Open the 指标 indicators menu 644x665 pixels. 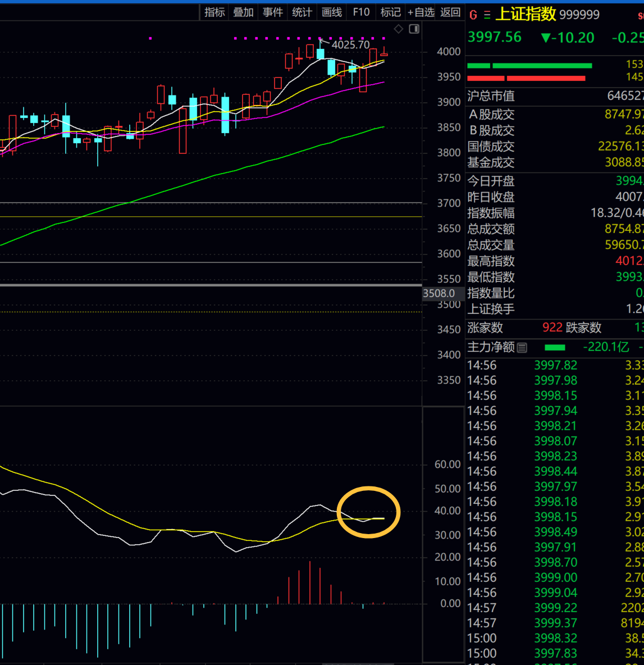(x=214, y=12)
